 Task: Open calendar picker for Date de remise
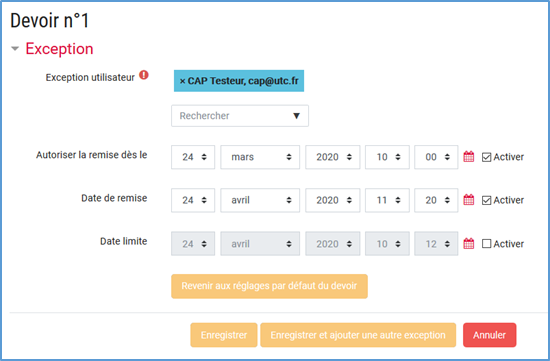[x=469, y=200]
